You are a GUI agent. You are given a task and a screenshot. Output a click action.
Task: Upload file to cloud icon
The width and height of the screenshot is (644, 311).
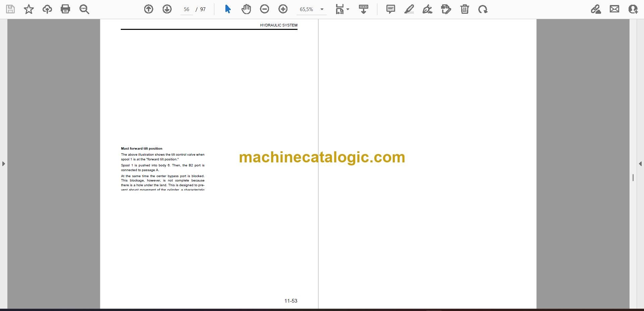47,9
